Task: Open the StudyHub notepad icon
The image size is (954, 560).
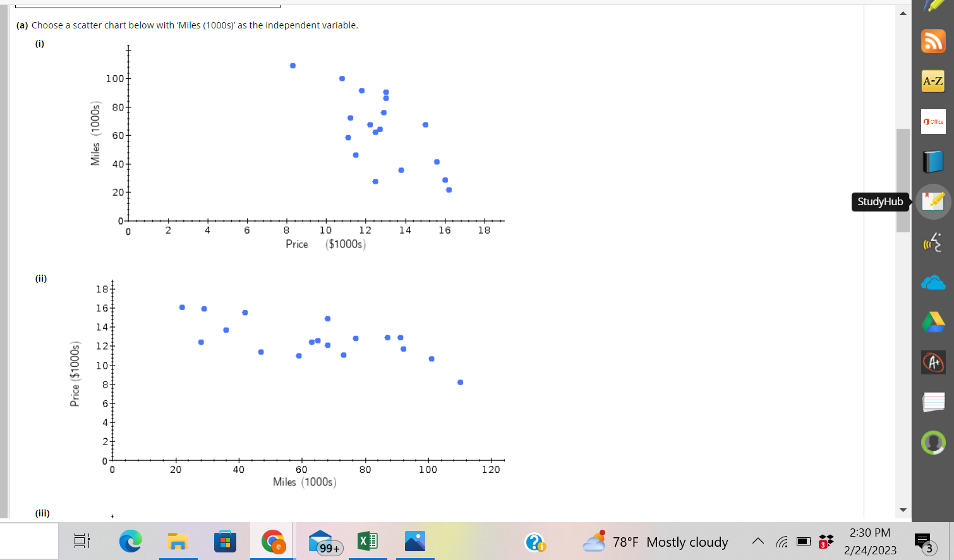Action: [x=933, y=201]
